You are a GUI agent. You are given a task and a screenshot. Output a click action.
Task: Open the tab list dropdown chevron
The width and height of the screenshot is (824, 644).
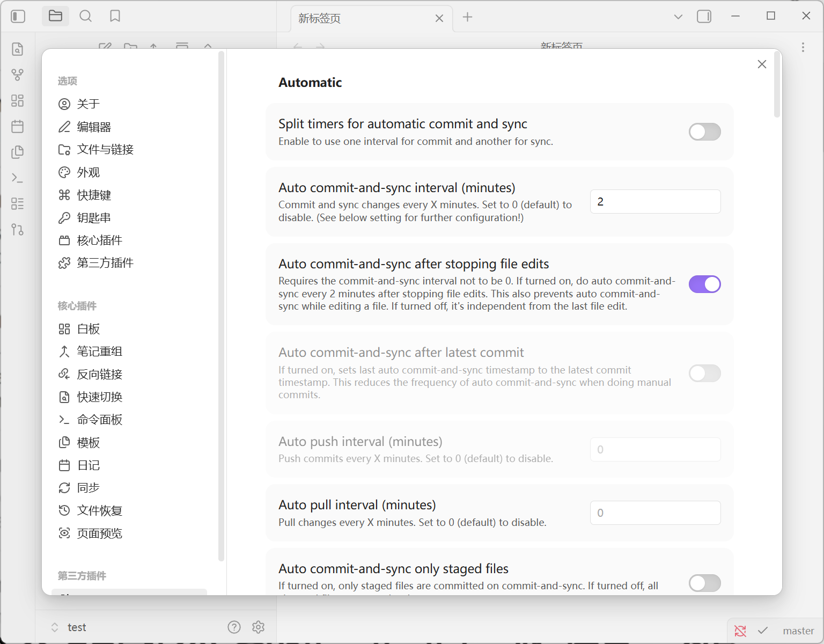678,17
